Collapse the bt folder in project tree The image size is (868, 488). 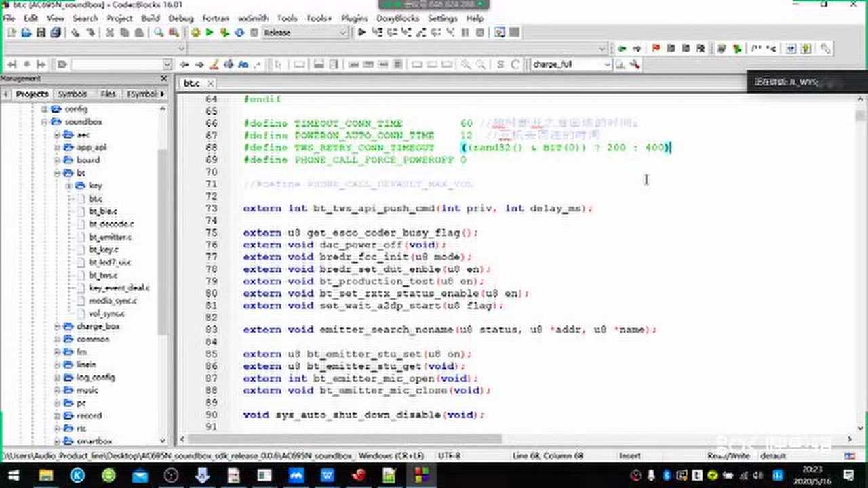[x=58, y=174]
